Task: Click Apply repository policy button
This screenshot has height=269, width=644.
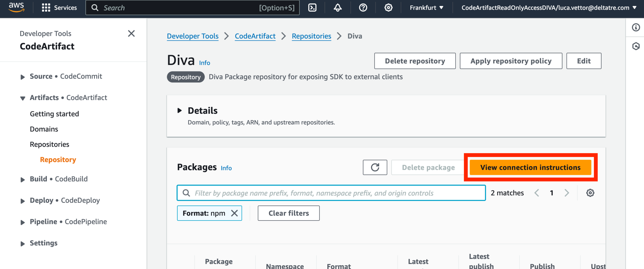Action: (511, 61)
